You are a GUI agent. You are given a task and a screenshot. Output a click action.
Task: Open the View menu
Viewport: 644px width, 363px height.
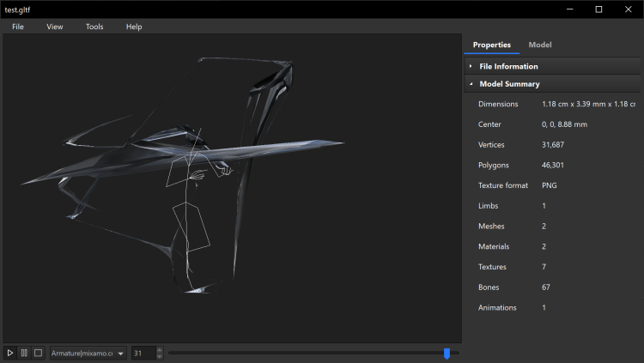(x=55, y=27)
